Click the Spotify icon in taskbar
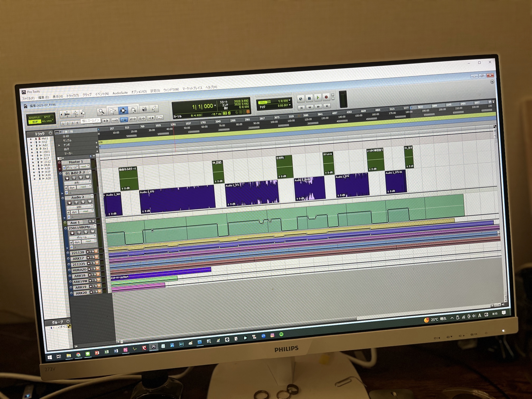The image size is (532, 399). (x=281, y=334)
